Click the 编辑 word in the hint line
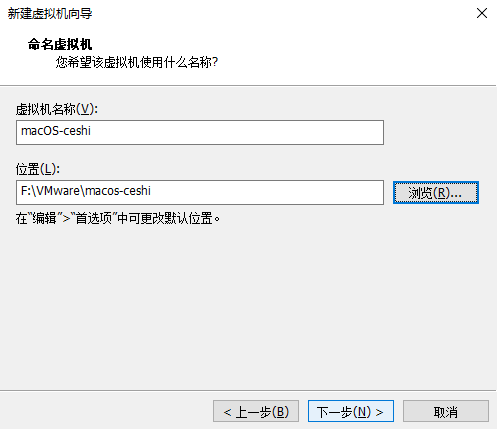 click(x=45, y=219)
